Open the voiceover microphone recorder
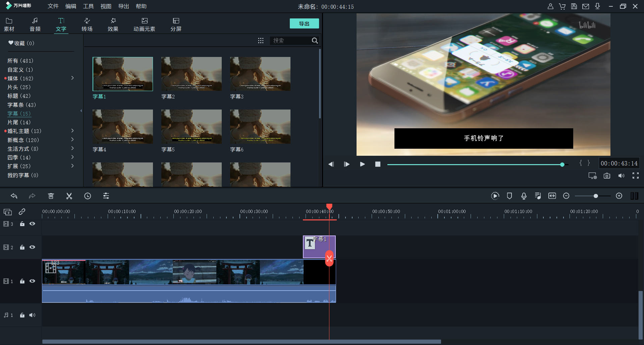 (x=524, y=196)
